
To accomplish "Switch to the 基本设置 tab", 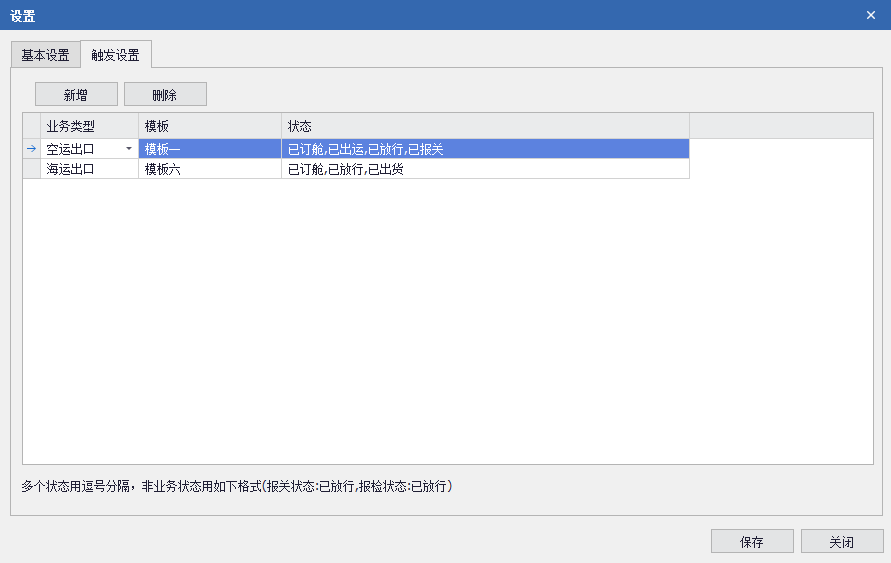I will tap(45, 55).
